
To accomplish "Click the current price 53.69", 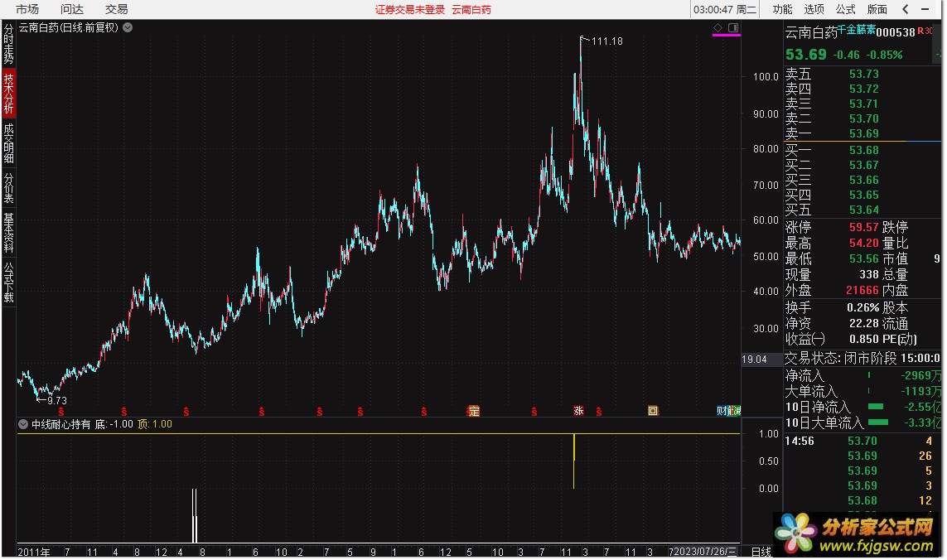I will point(805,55).
